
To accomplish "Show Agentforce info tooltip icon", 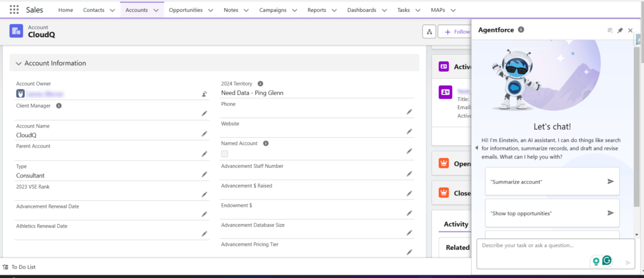I will coord(521,30).
